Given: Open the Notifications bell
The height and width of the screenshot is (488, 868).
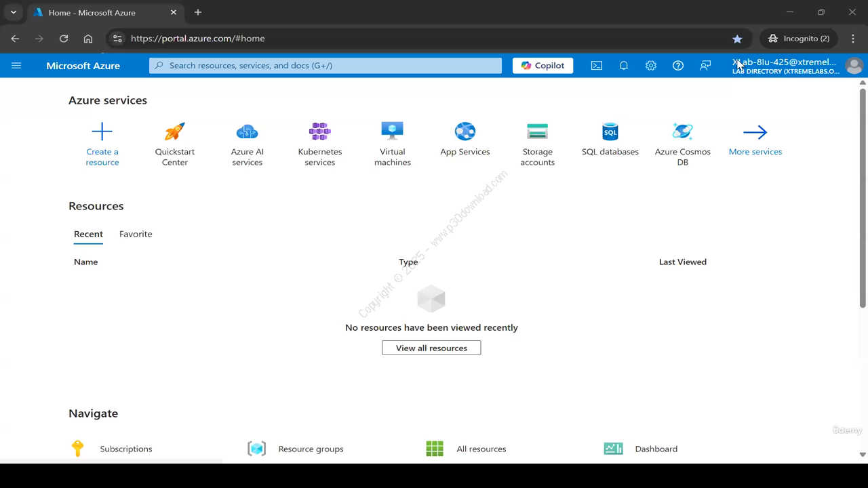Looking at the screenshot, I should tap(624, 66).
